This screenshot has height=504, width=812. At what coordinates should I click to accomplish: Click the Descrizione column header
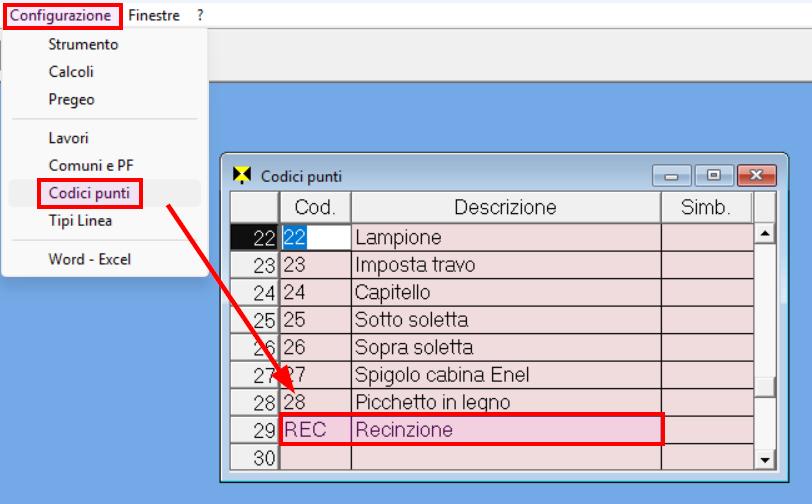(x=505, y=207)
